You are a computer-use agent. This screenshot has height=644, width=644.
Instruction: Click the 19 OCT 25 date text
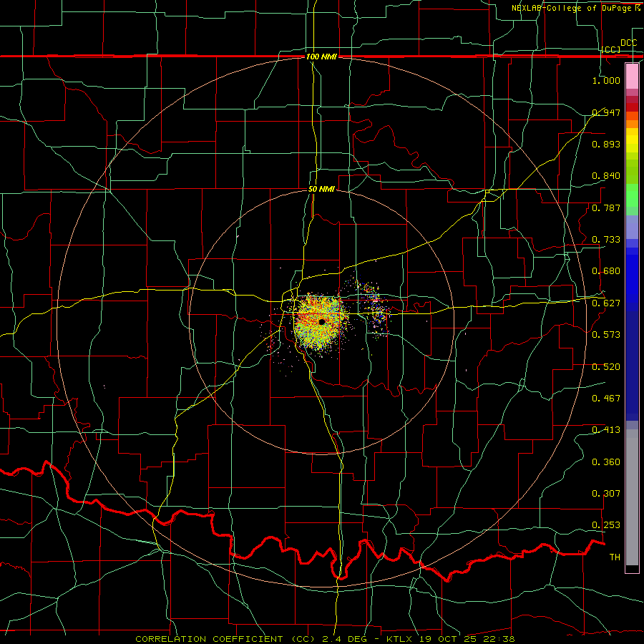click(x=449, y=639)
